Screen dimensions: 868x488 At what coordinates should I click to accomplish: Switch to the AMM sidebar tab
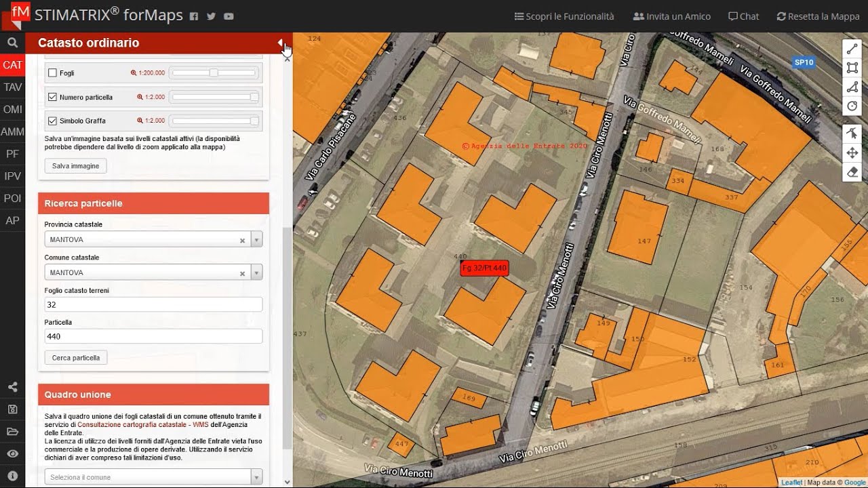pyautogui.click(x=12, y=131)
